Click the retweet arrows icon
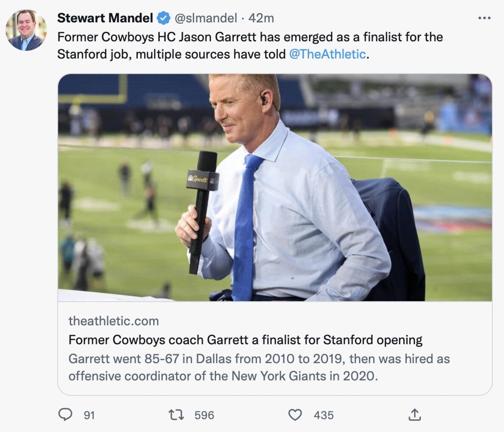This screenshot has height=432, width=504. (x=176, y=415)
